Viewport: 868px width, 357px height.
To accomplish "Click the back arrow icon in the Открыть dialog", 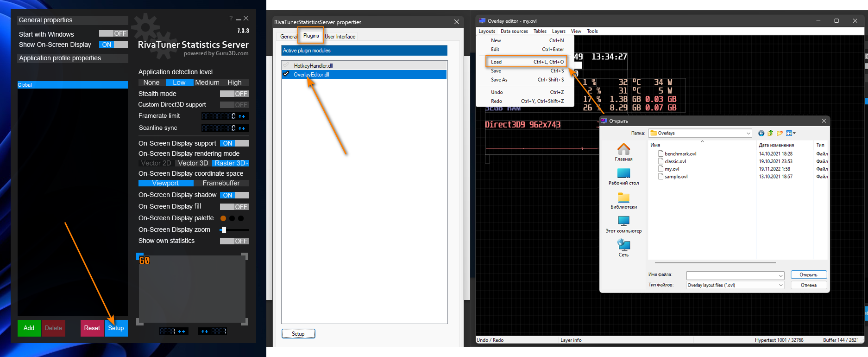I will click(x=761, y=133).
